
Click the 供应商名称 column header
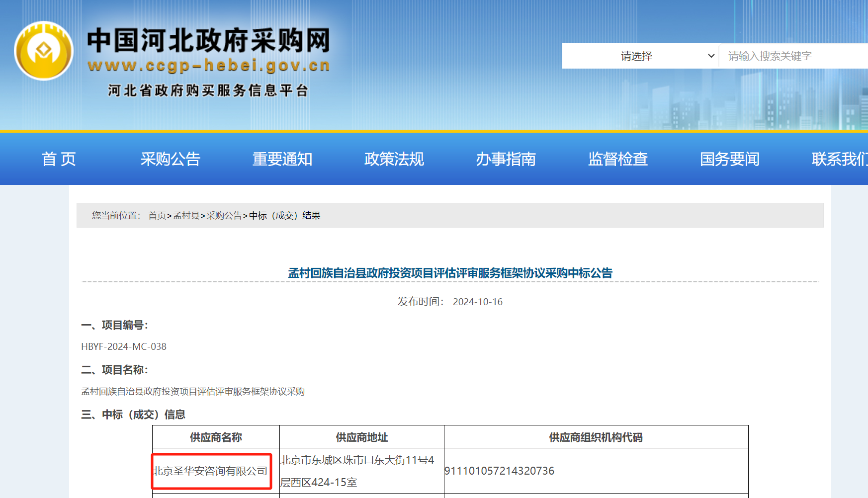pos(216,437)
